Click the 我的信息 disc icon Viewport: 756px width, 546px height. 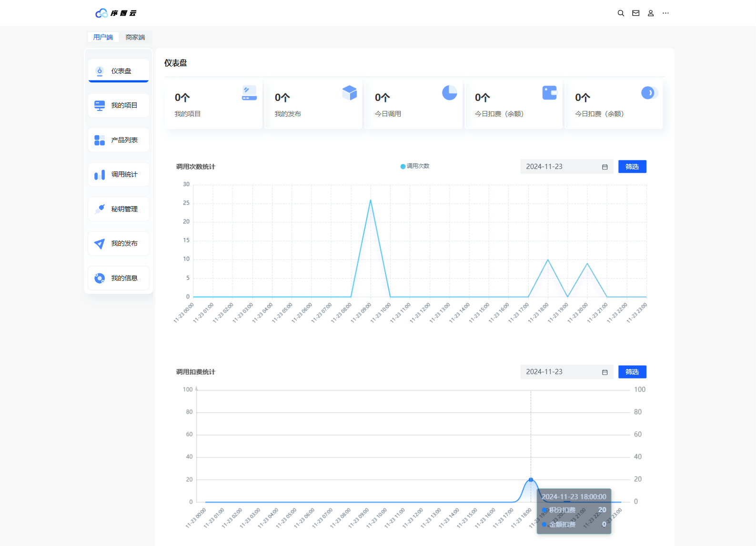[x=100, y=278]
